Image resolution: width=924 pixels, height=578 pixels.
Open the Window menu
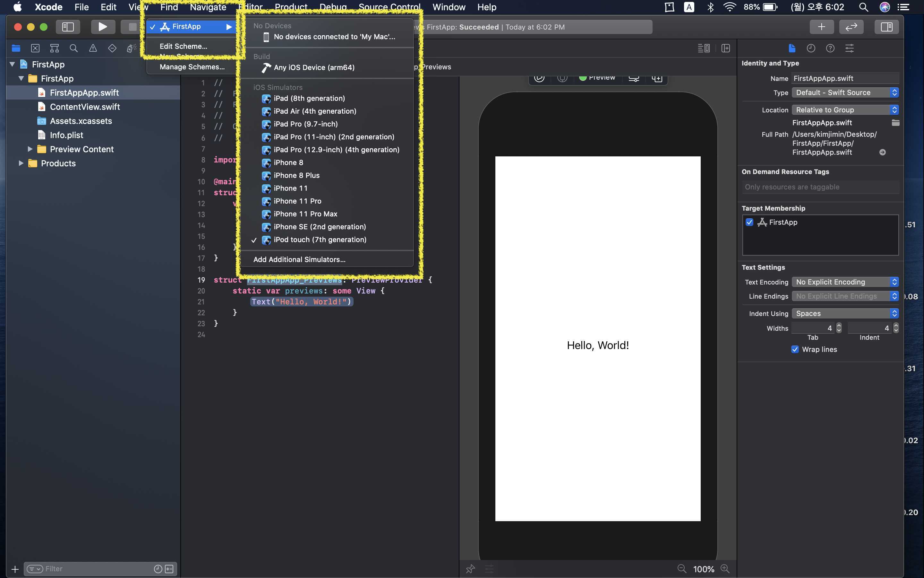tap(449, 7)
